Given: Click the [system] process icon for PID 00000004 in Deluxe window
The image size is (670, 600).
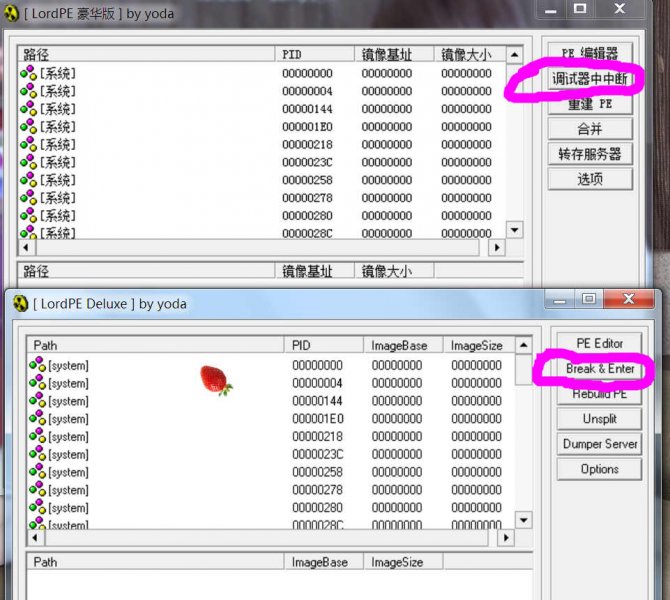Looking at the screenshot, I should coord(38,382).
